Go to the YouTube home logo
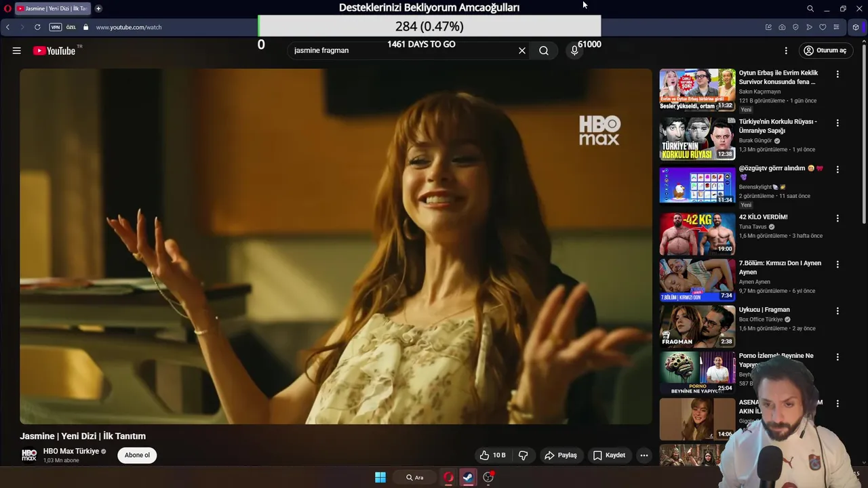Screen dimensions: 868x488 54,51
